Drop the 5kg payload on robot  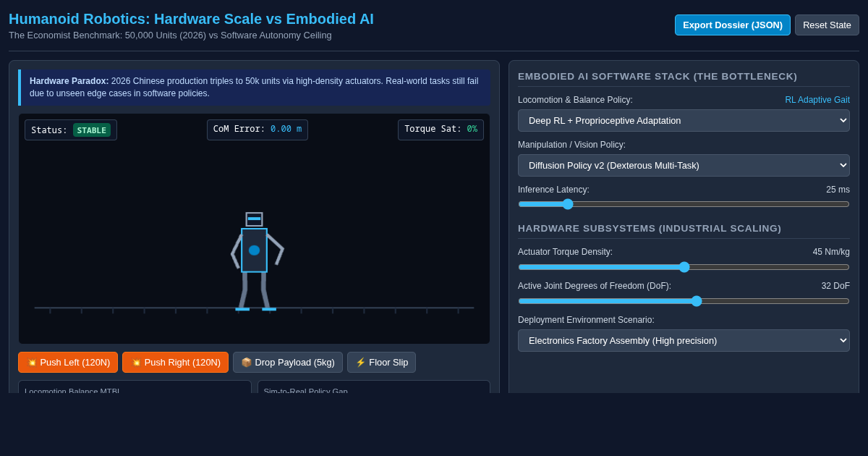[x=288, y=362]
